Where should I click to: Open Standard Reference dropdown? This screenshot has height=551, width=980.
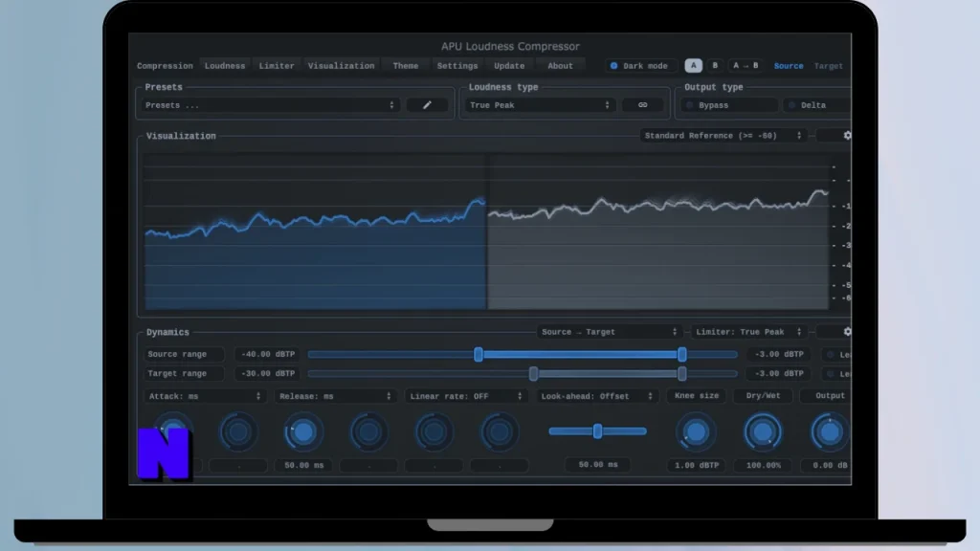click(723, 136)
